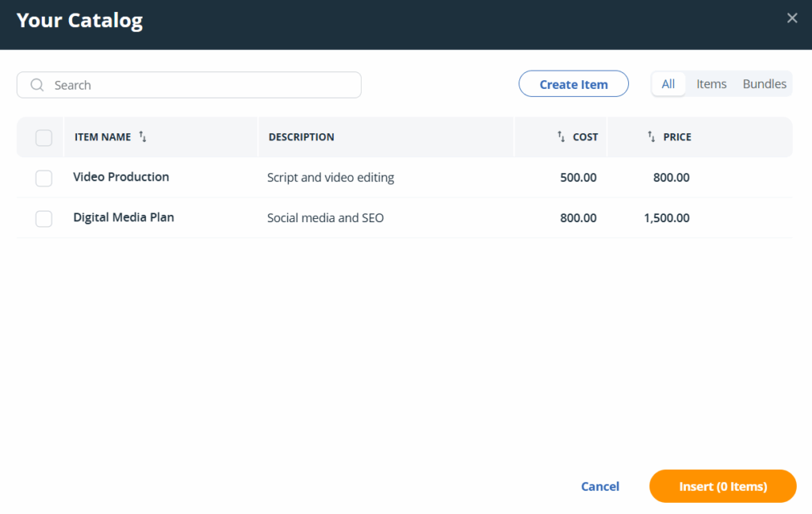
Task: Focus the Search text field
Action: [x=202, y=85]
